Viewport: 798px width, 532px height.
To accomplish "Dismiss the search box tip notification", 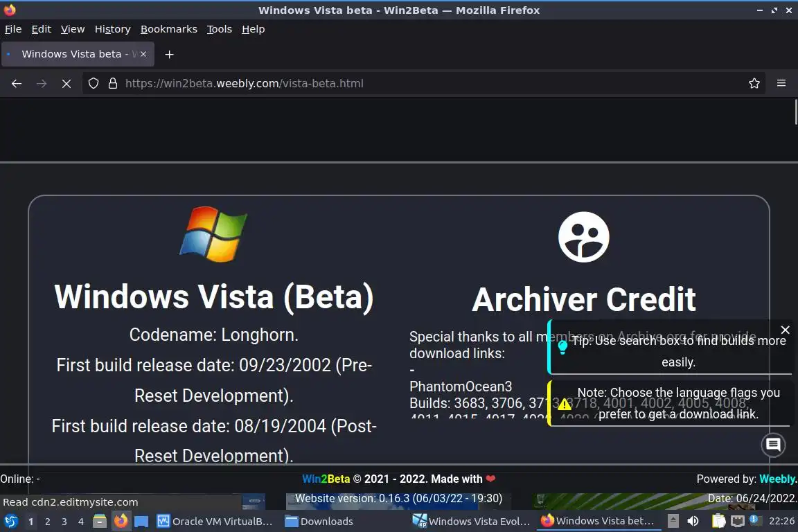I will click(x=786, y=330).
